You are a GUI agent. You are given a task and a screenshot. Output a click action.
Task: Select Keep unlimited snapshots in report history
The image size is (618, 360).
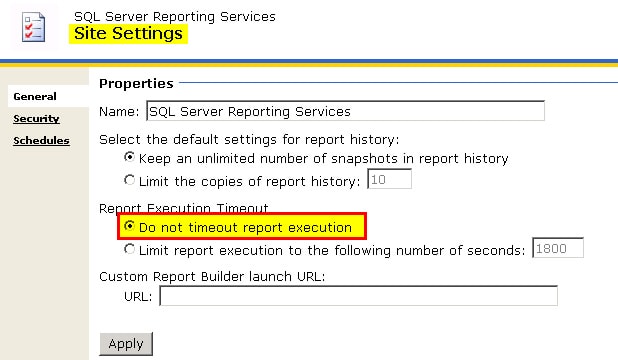coord(129,157)
